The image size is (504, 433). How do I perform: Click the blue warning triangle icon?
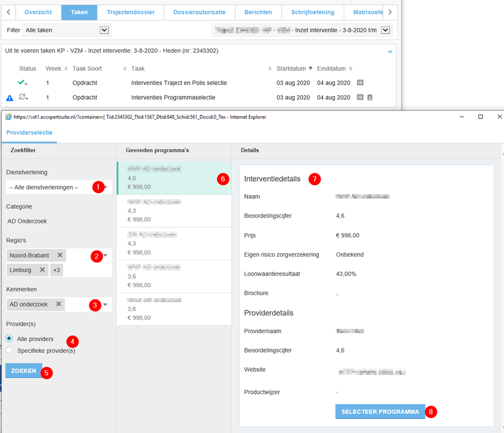pos(9,98)
